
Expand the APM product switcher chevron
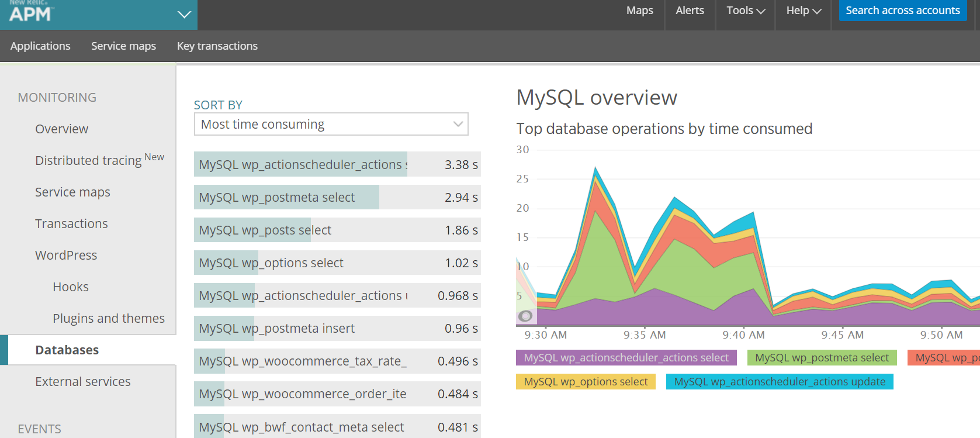point(184,15)
